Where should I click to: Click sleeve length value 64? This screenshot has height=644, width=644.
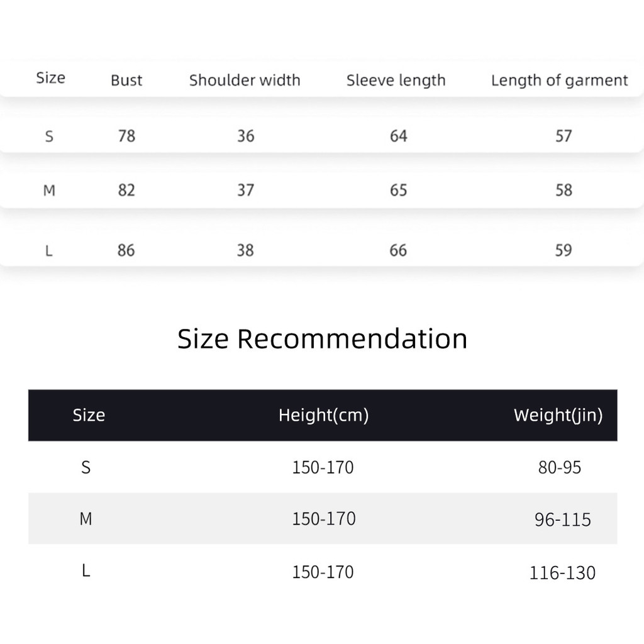coord(398,136)
